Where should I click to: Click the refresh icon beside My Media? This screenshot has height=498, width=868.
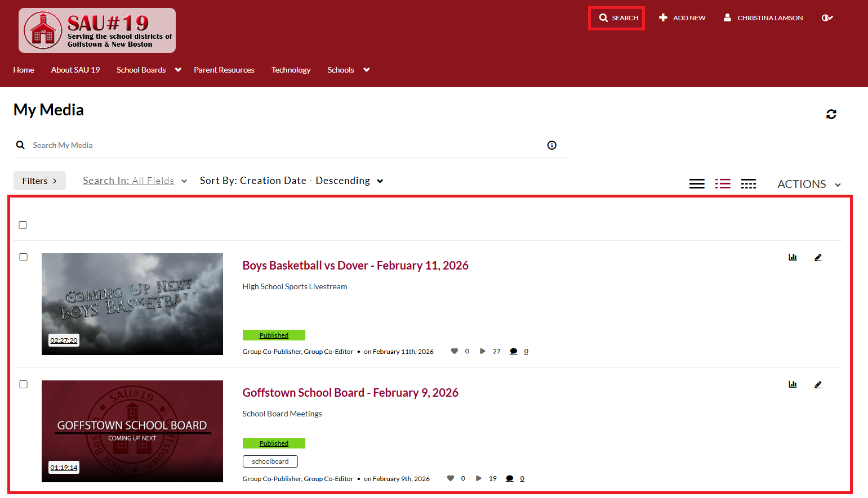click(x=831, y=114)
